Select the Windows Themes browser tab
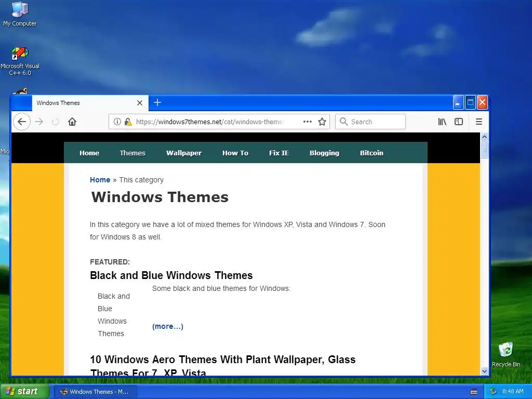532x399 pixels. click(90, 103)
